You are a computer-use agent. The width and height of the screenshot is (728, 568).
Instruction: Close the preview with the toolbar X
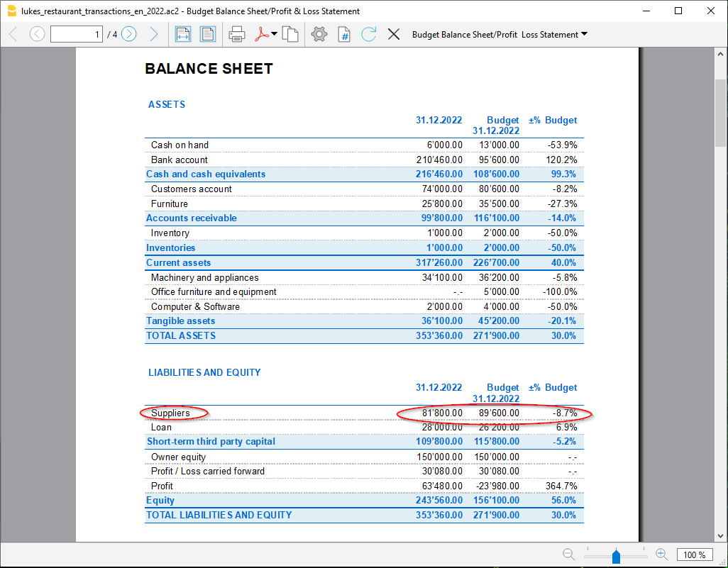point(394,34)
